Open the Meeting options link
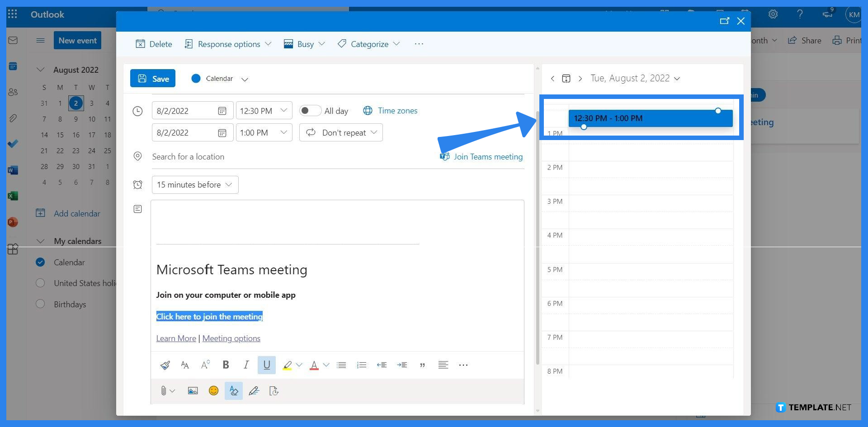 click(x=231, y=338)
